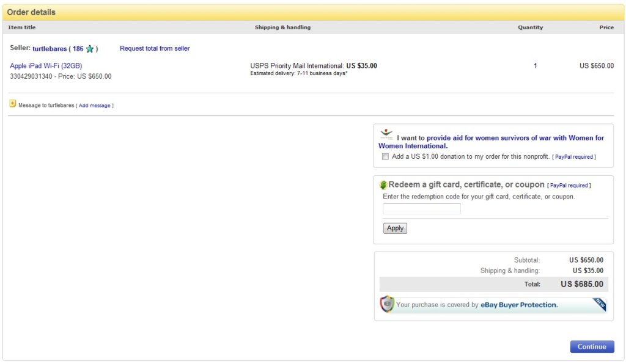
Task: Click the Total US $685.00 amount
Action: (x=582, y=284)
